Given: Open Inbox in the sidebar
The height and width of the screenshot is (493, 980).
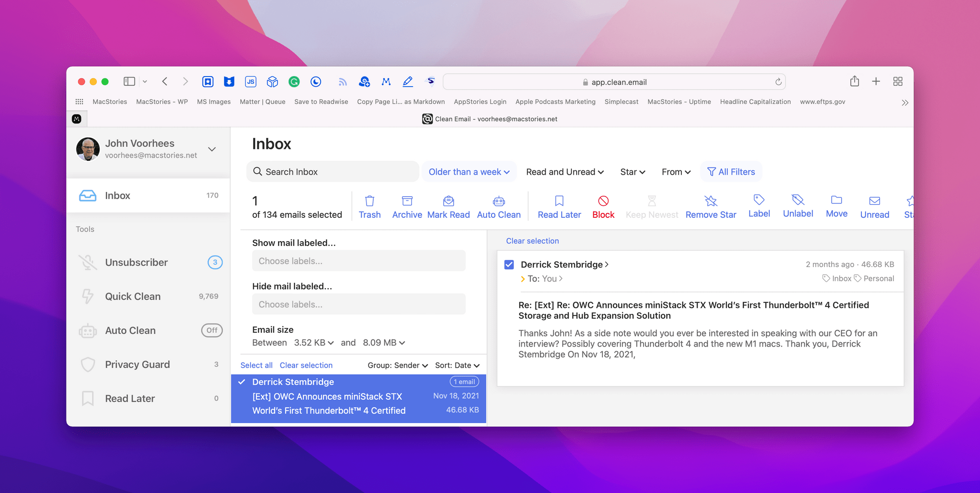Looking at the screenshot, I should coord(148,195).
